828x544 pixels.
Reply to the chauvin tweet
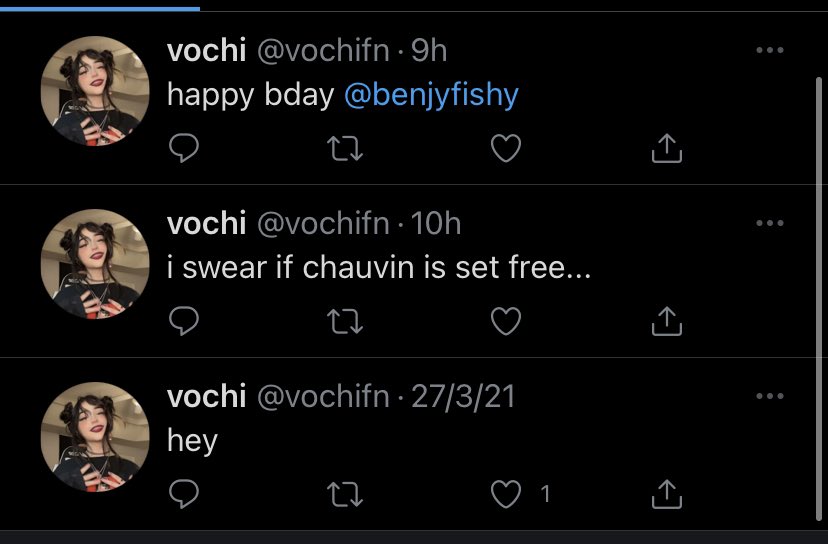184,321
